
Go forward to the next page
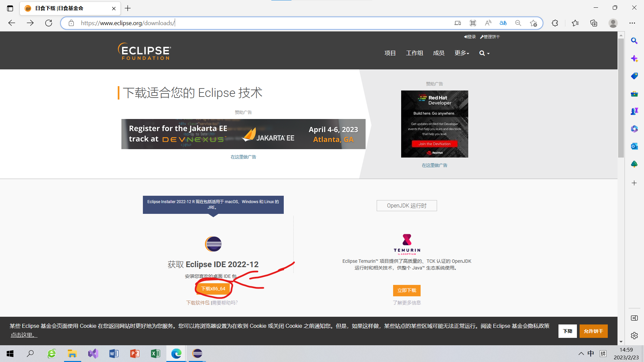coord(30,23)
